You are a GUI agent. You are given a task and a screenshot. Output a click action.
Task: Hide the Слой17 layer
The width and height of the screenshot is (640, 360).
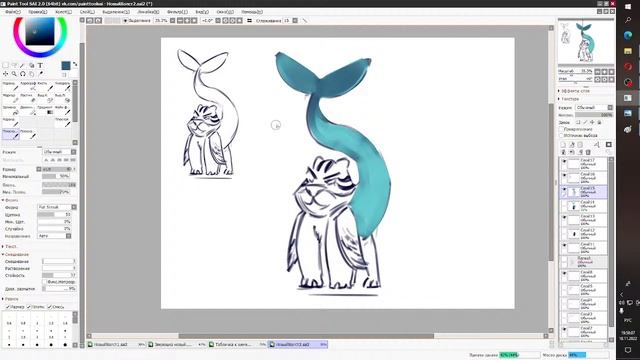(x=564, y=162)
